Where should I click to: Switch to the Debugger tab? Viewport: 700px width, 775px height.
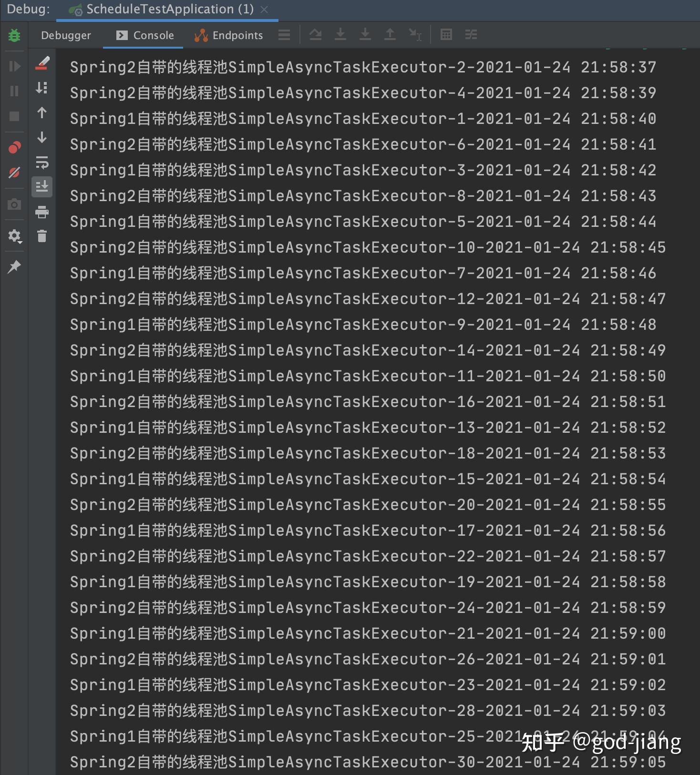(x=66, y=35)
